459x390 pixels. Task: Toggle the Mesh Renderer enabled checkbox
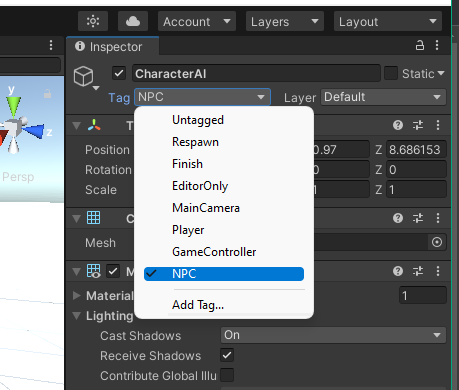(x=113, y=271)
